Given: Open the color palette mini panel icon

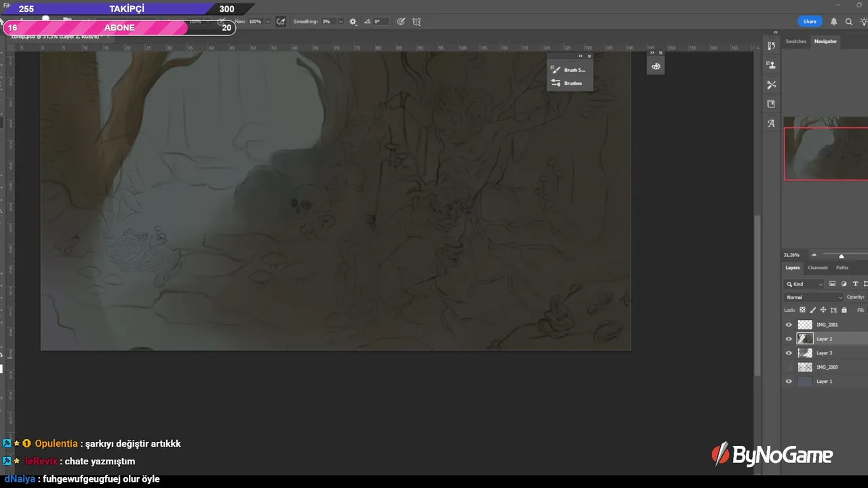Looking at the screenshot, I should pyautogui.click(x=656, y=66).
